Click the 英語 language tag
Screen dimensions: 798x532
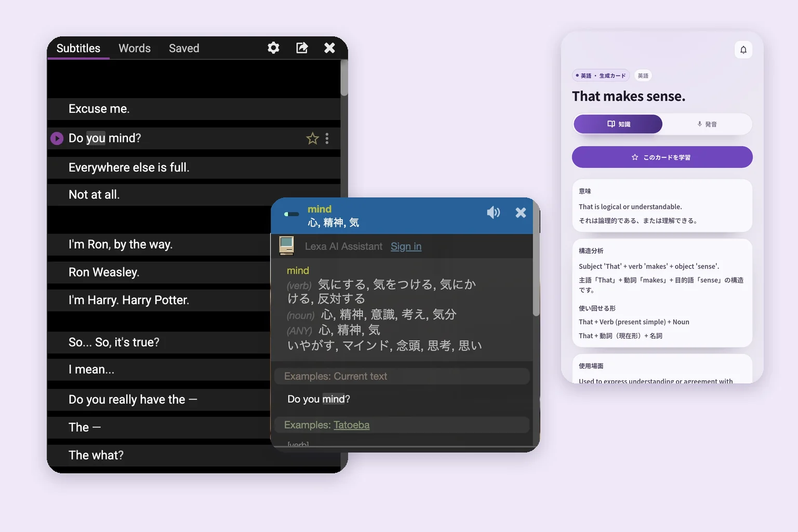tap(643, 75)
